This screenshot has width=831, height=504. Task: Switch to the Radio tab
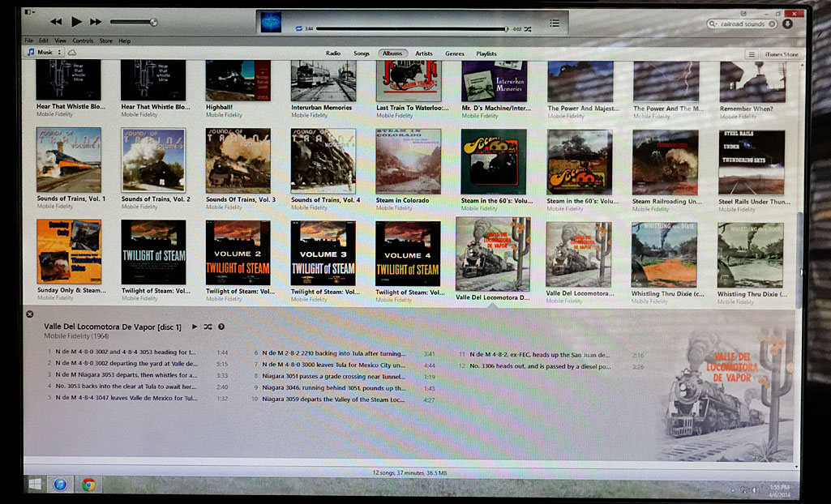(x=333, y=53)
